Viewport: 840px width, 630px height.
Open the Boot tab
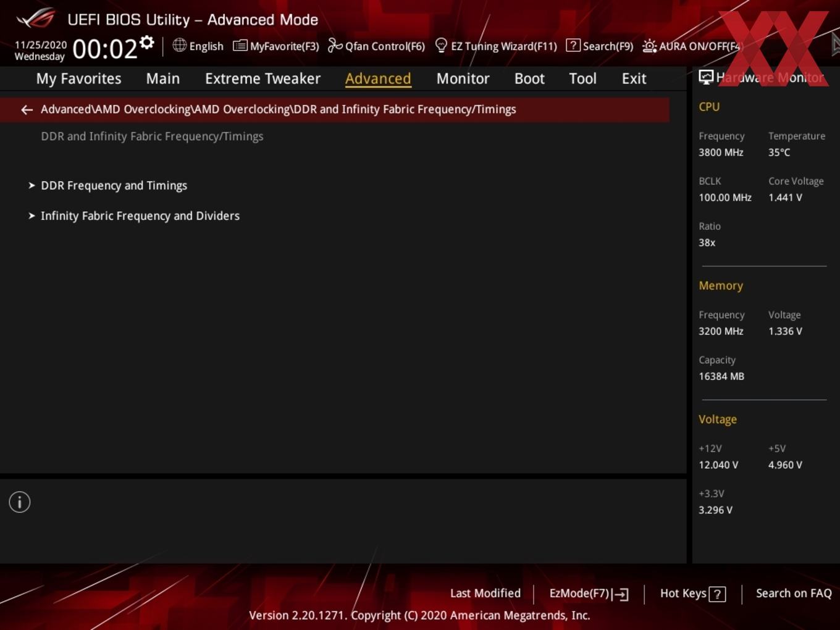pyautogui.click(x=529, y=78)
